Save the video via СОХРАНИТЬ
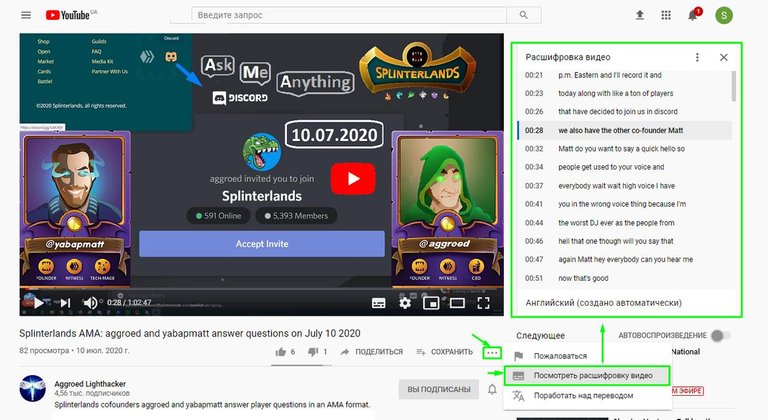This screenshot has height=420, width=768. [445, 352]
